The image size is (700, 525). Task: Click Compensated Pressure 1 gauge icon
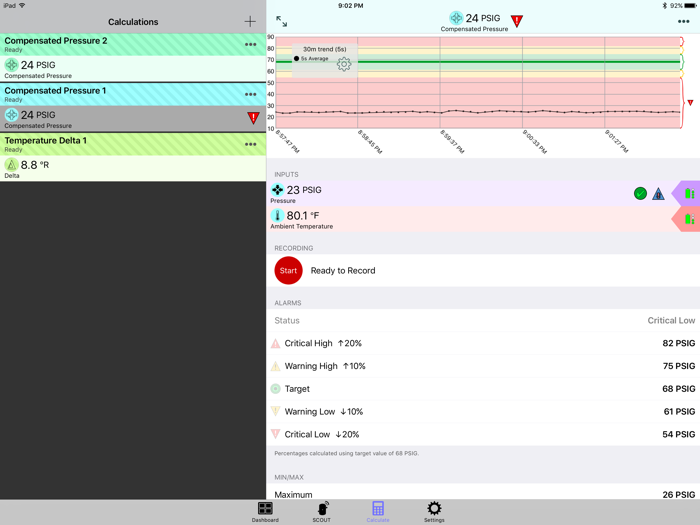(x=11, y=115)
